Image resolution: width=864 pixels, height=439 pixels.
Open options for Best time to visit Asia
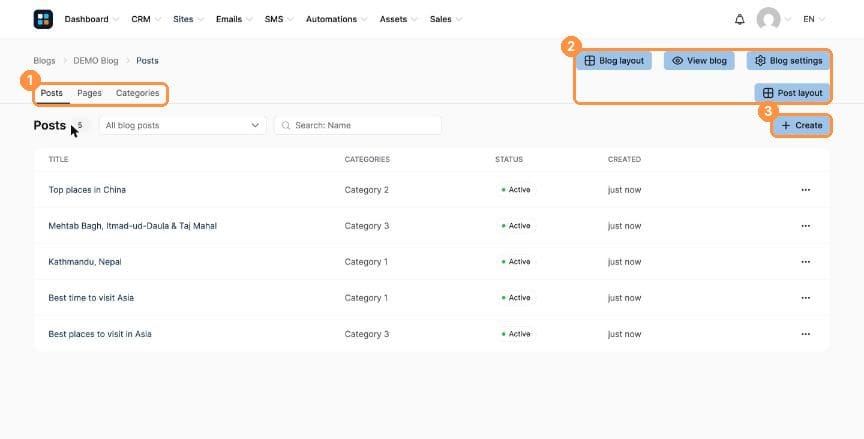(x=806, y=298)
